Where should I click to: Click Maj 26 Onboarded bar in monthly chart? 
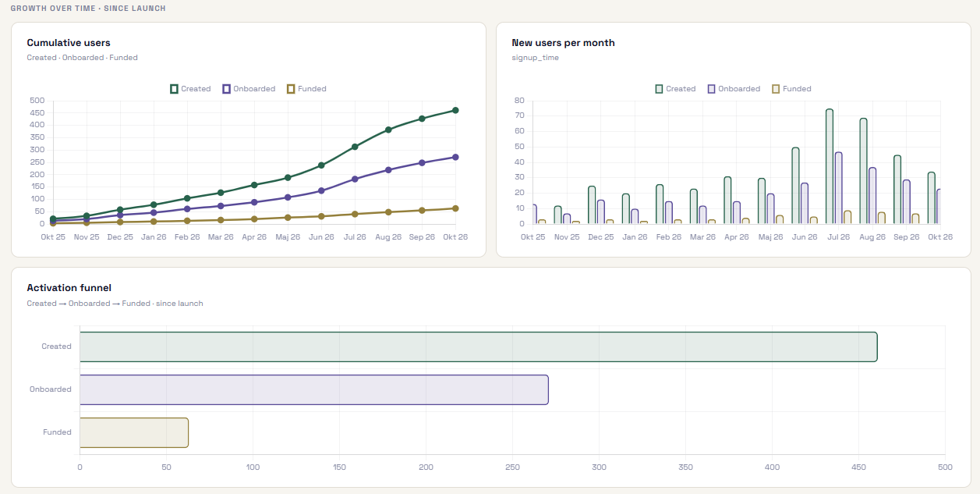click(770, 209)
